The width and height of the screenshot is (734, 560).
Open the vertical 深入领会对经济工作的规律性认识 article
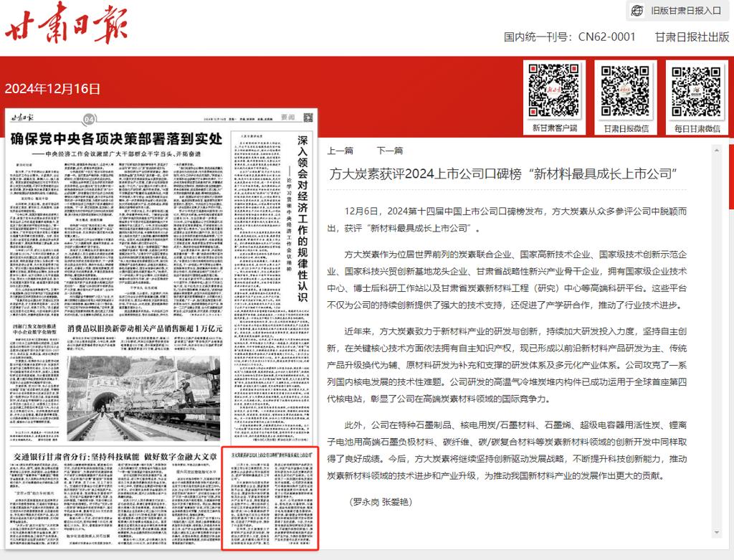click(x=302, y=219)
